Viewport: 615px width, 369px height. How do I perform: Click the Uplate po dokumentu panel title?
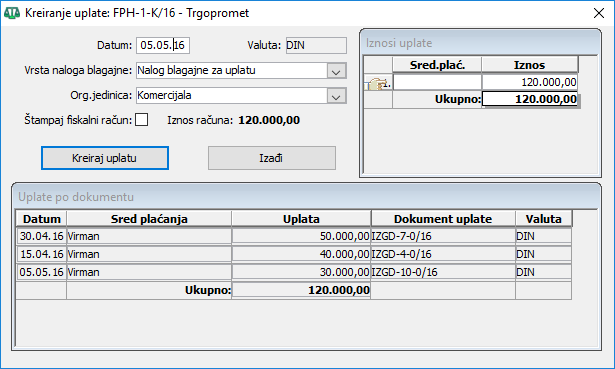pos(76,197)
